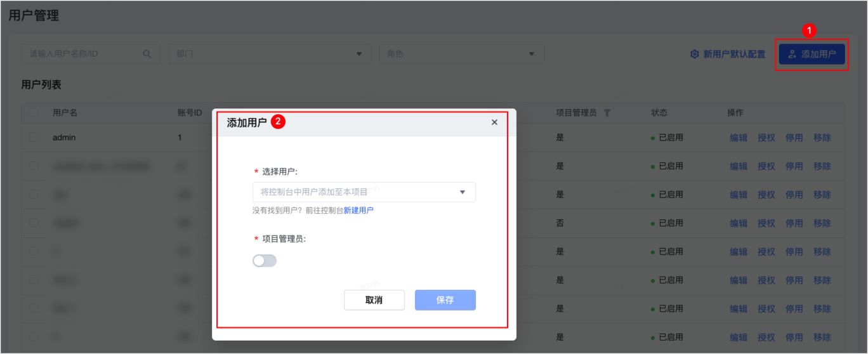Close the 添加用户 dialog with X
Screen dimensions: 868x354
pos(494,122)
